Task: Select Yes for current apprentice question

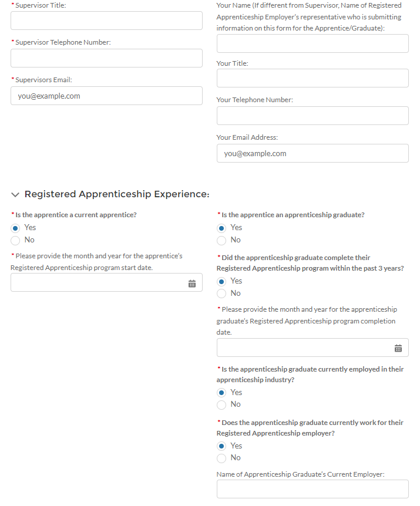Action: coord(16,228)
